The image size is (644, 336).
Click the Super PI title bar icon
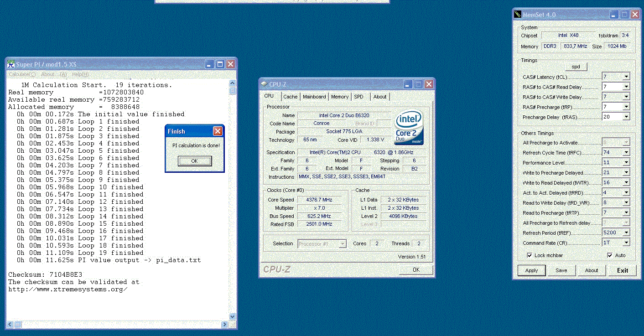[11, 65]
